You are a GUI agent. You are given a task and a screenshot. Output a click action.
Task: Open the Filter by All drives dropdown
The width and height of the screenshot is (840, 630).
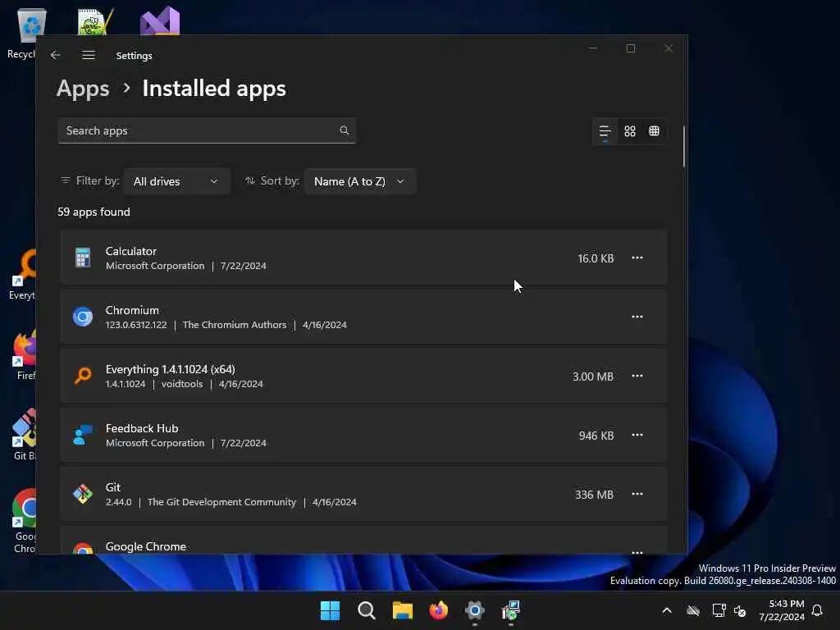tap(177, 181)
